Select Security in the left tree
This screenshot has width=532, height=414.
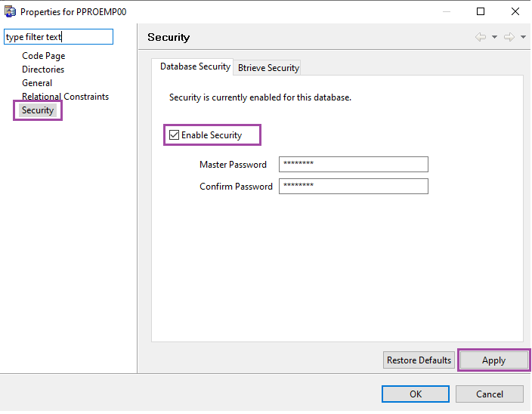38,110
